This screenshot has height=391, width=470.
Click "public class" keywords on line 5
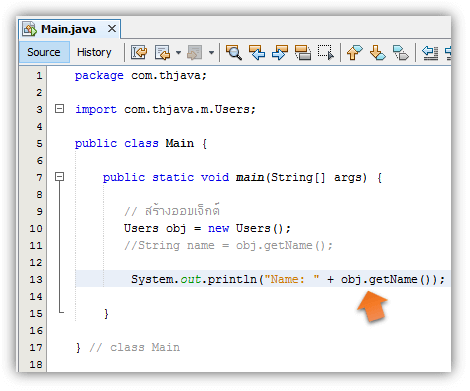pos(117,143)
